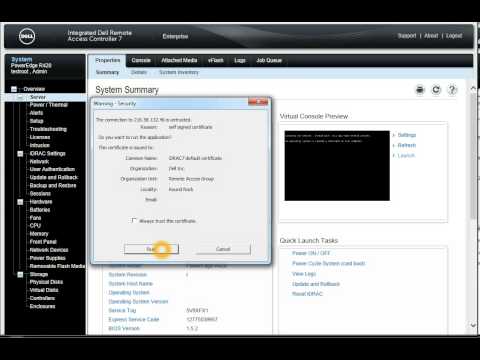Select the System Inventory sub-tab
480x360 pixels.
tap(179, 72)
